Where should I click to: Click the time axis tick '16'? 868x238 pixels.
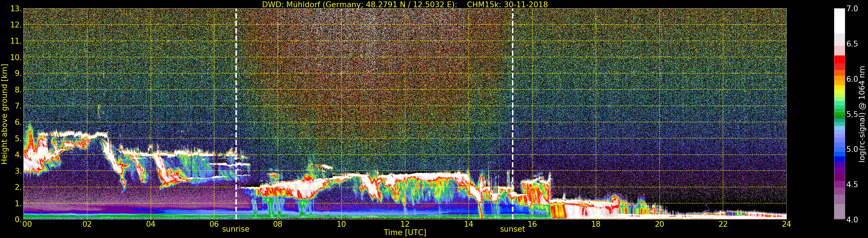pyautogui.click(x=532, y=224)
